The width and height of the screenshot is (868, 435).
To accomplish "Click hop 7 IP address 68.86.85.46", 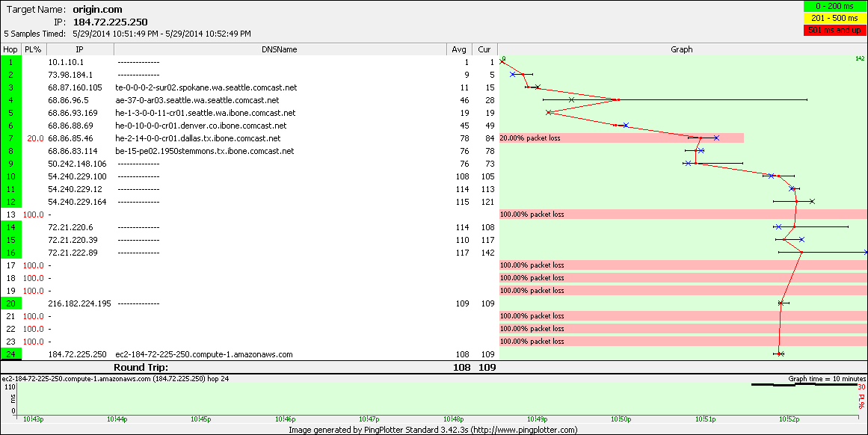I will pos(70,138).
